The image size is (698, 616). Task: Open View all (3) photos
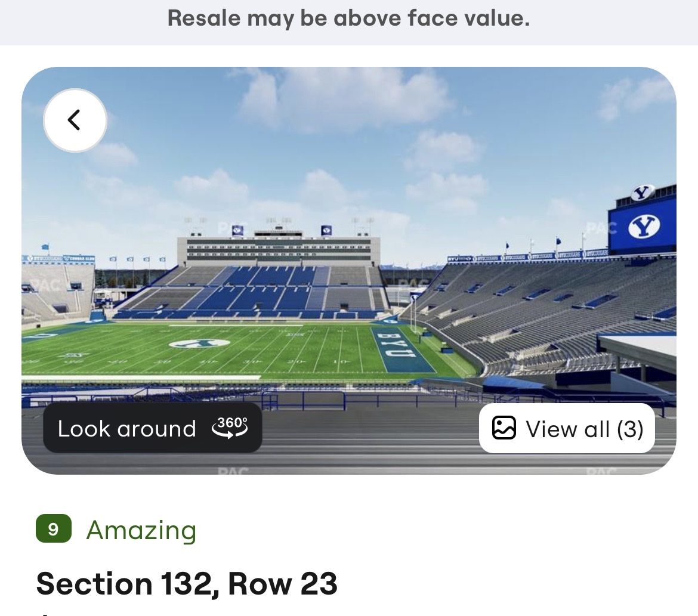[x=567, y=428]
